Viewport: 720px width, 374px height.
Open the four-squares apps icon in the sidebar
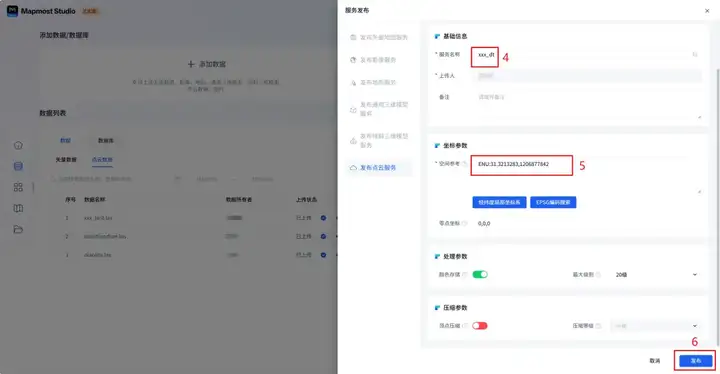[x=18, y=187]
